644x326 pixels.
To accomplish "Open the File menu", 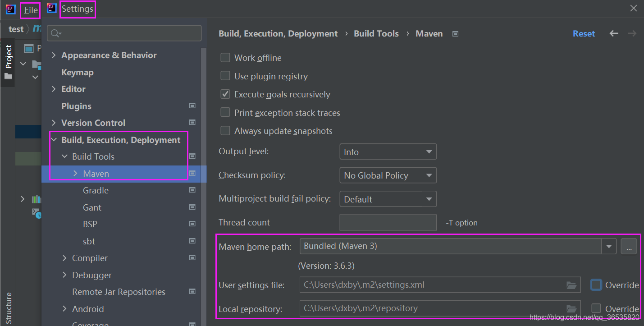I will [x=31, y=10].
